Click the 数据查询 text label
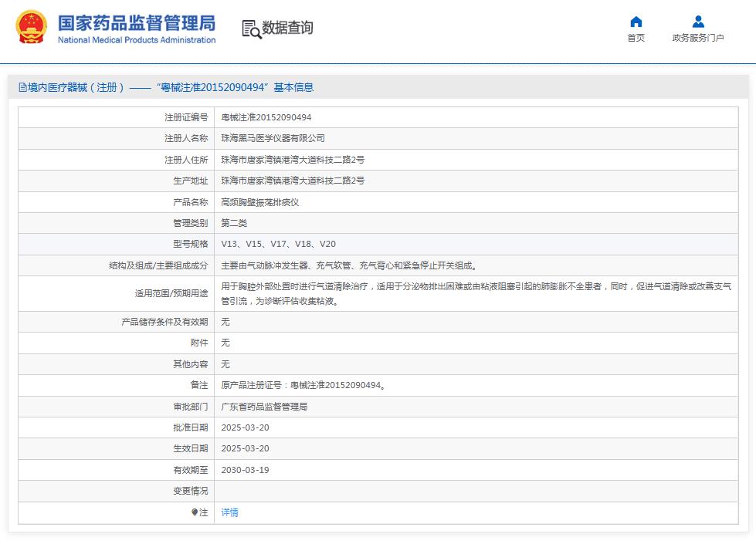This screenshot has width=756, height=544. [x=286, y=30]
